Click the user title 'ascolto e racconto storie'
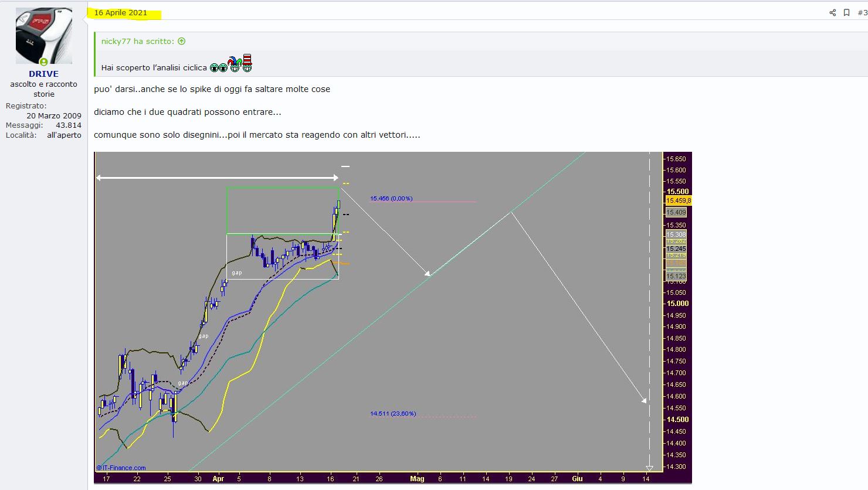 (44, 89)
